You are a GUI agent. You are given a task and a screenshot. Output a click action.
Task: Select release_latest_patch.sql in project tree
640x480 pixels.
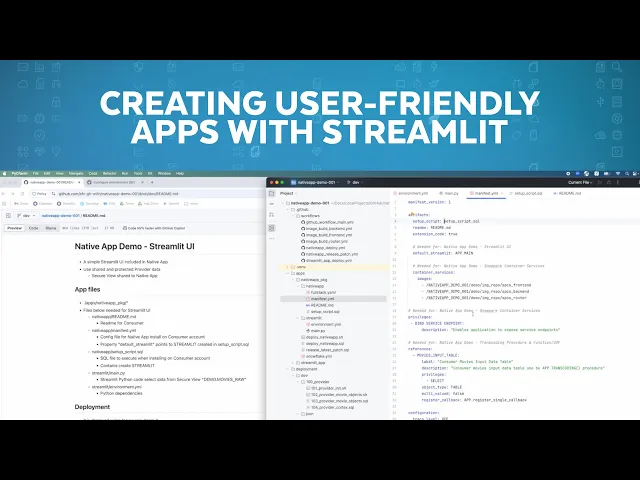click(325, 350)
